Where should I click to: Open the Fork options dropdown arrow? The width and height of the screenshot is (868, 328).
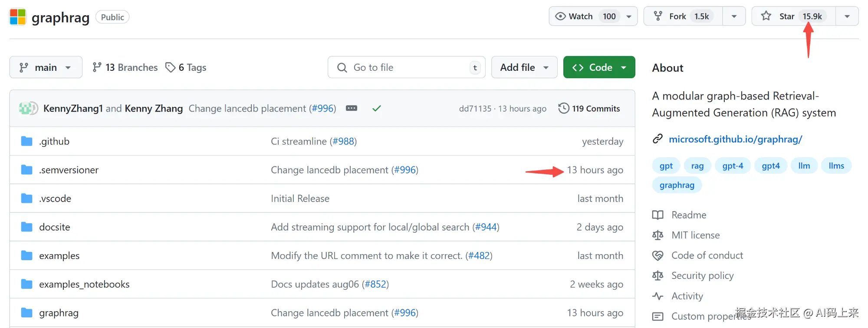734,17
